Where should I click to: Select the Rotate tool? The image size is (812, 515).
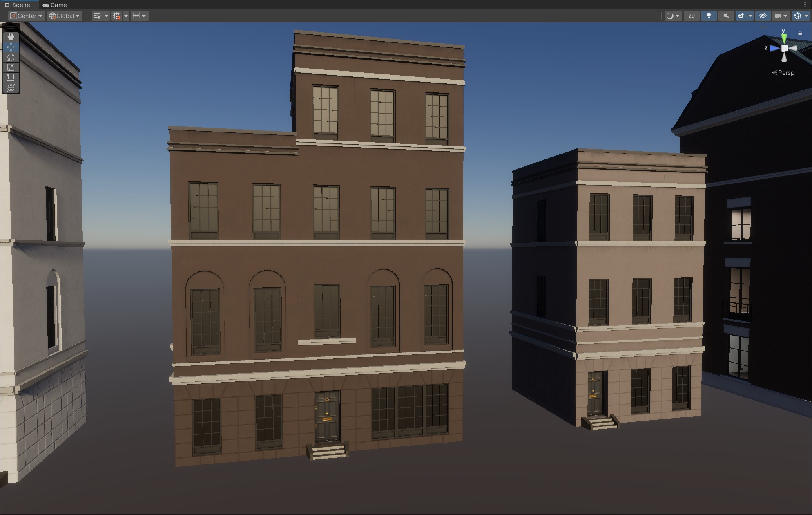point(11,57)
